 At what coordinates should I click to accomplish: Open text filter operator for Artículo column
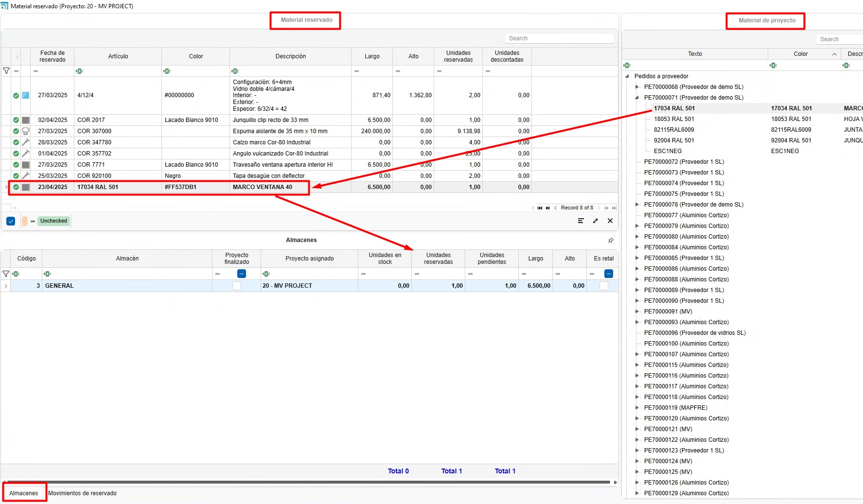point(79,71)
